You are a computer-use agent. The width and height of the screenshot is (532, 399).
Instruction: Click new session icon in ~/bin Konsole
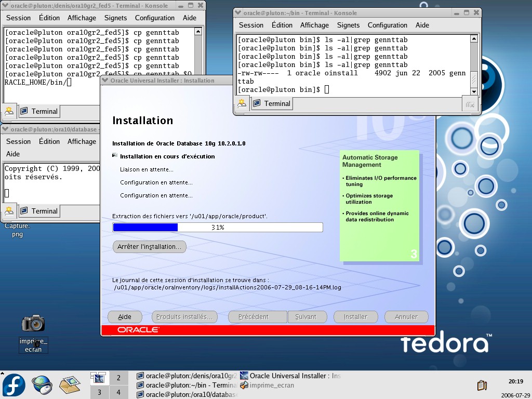242,103
